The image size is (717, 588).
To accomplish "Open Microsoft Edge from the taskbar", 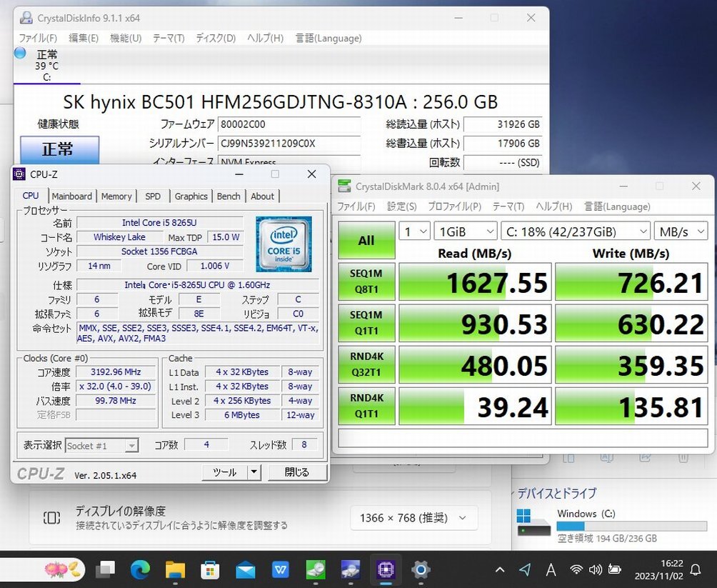I will coord(141,569).
